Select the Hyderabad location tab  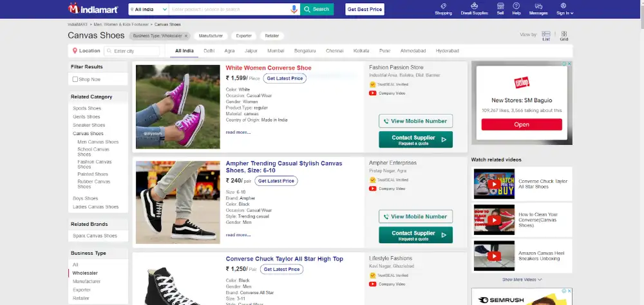(448, 51)
